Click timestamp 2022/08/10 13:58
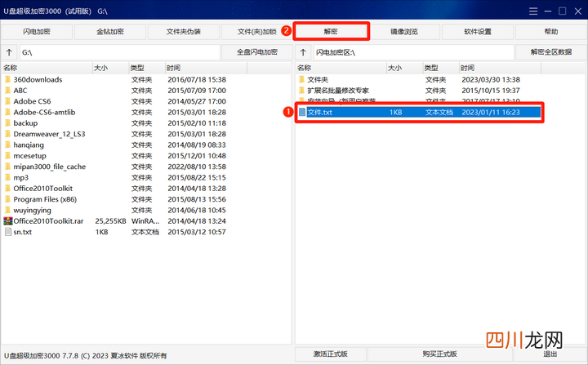This screenshot has width=588, height=365. [197, 167]
